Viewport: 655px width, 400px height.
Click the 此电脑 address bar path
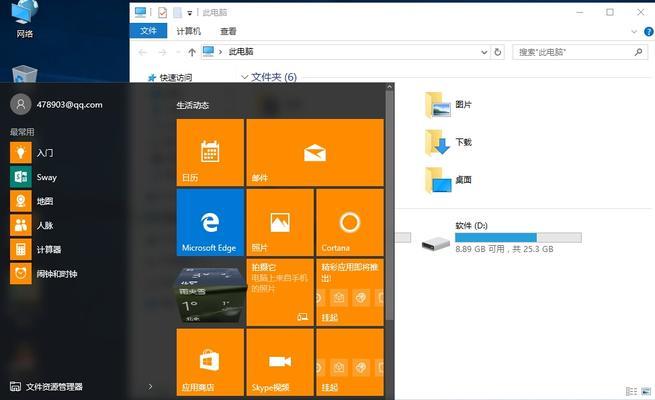pyautogui.click(x=241, y=52)
